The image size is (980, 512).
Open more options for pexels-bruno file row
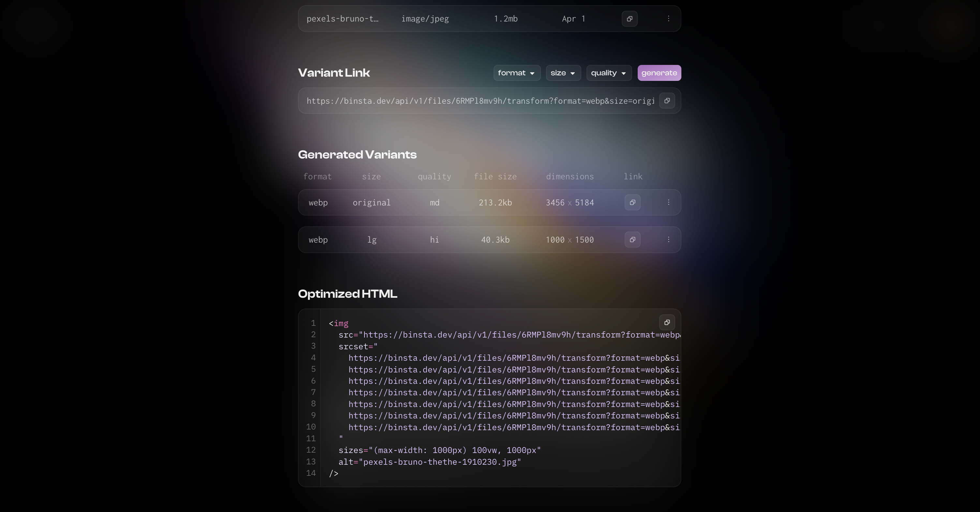click(668, 19)
